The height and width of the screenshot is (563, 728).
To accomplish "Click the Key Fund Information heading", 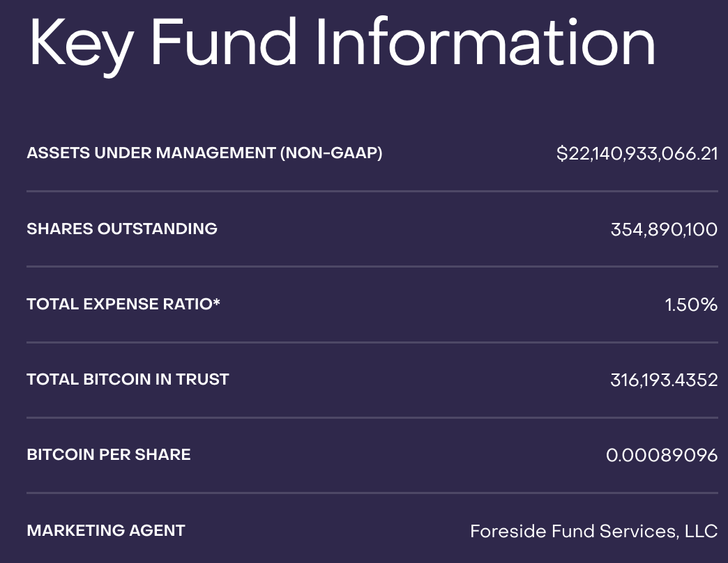I will coord(342,45).
